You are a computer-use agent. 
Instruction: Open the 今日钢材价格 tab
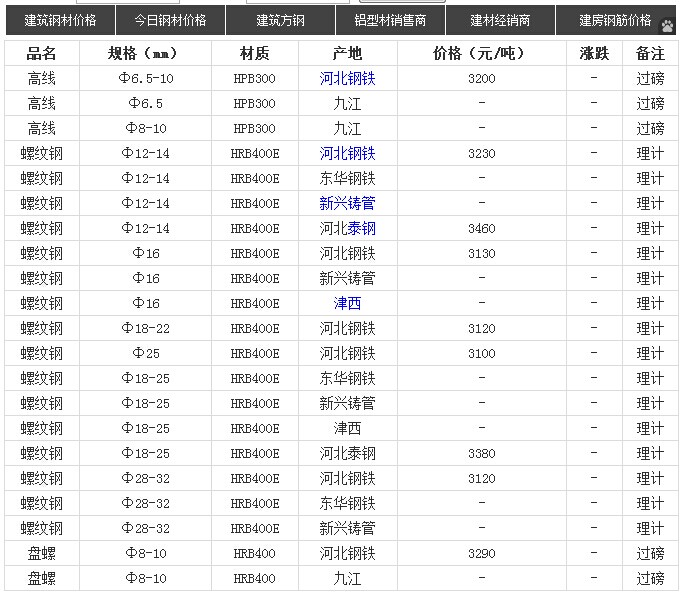170,20
